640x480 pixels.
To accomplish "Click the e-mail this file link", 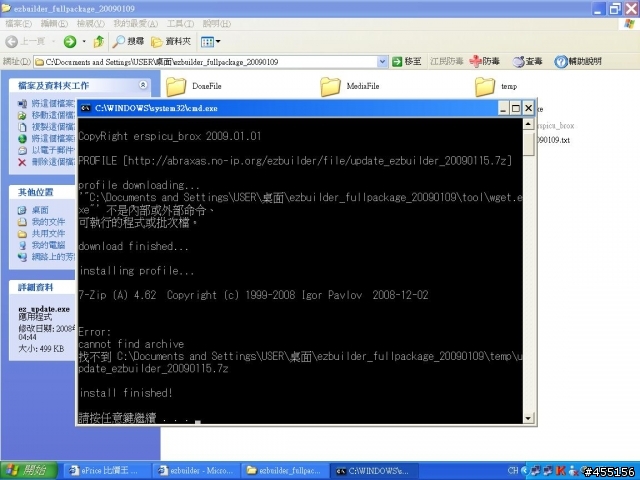I will [47, 150].
